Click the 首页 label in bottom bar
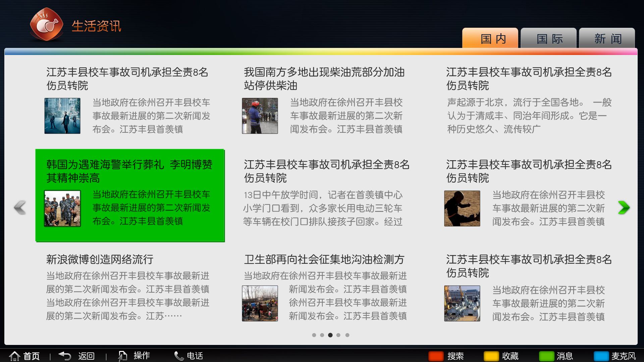Image resolution: width=644 pixels, height=362 pixels. [x=32, y=356]
